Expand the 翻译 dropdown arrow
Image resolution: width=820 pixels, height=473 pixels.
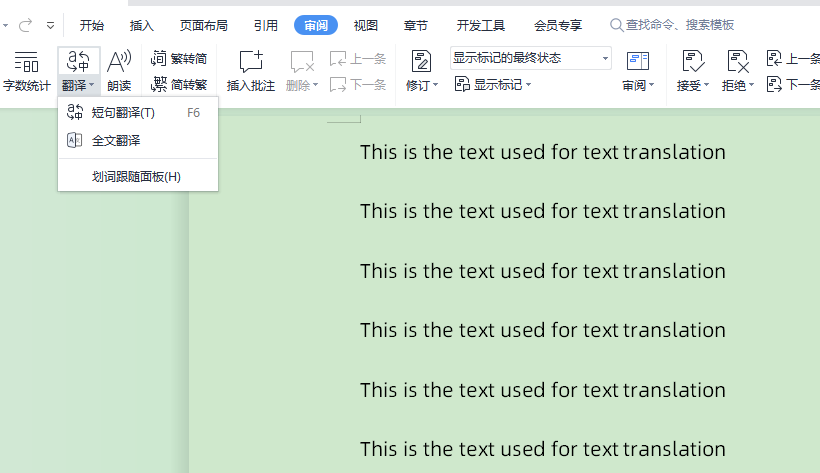(x=92, y=85)
